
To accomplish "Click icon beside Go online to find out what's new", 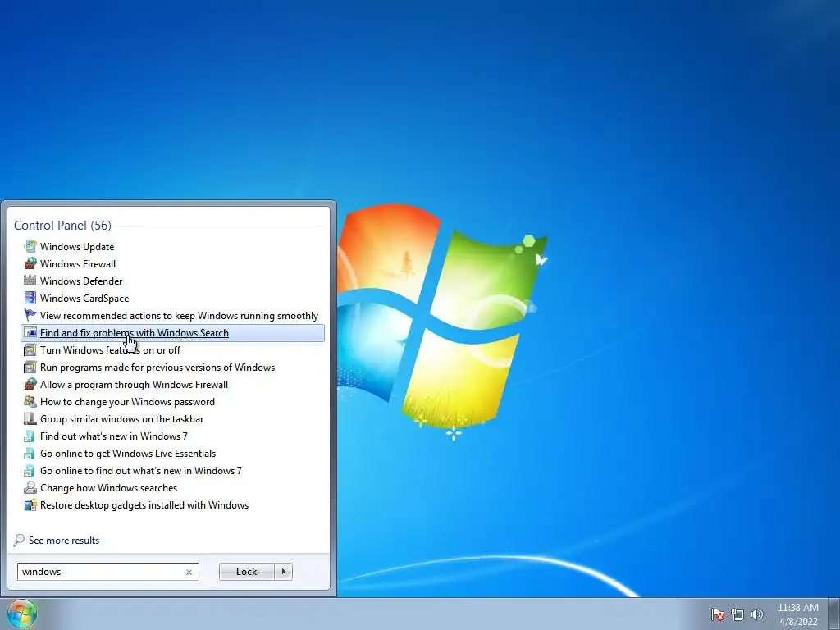I will (x=30, y=470).
